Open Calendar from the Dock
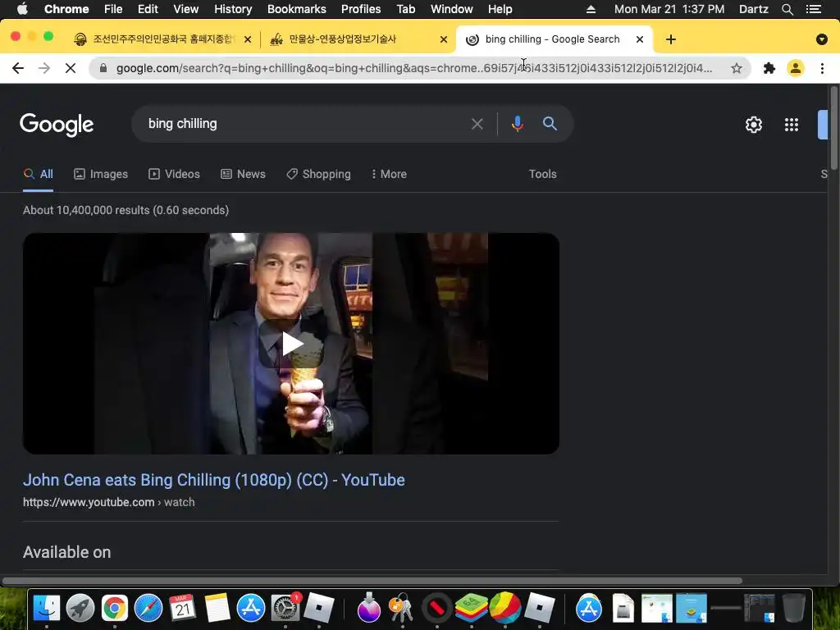Image resolution: width=840 pixels, height=630 pixels. 183,608
